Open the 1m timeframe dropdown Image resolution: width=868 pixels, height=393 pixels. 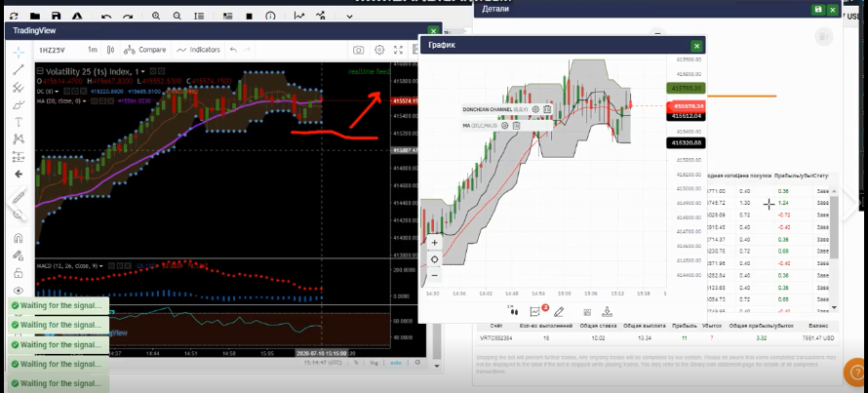93,50
